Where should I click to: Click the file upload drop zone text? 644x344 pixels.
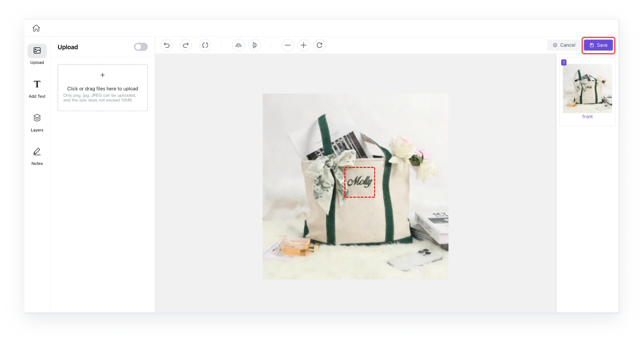pos(103,89)
